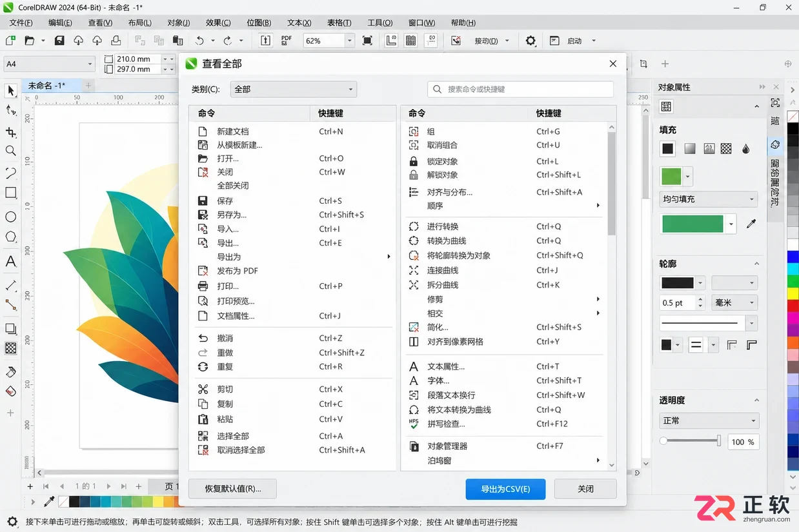Select the Shape edit tool
The width and height of the screenshot is (799, 532).
(x=11, y=110)
